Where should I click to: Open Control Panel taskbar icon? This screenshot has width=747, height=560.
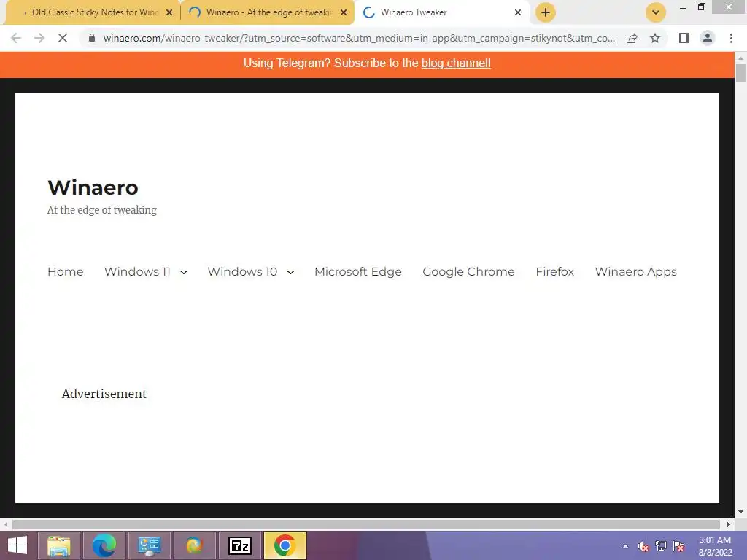pos(149,545)
